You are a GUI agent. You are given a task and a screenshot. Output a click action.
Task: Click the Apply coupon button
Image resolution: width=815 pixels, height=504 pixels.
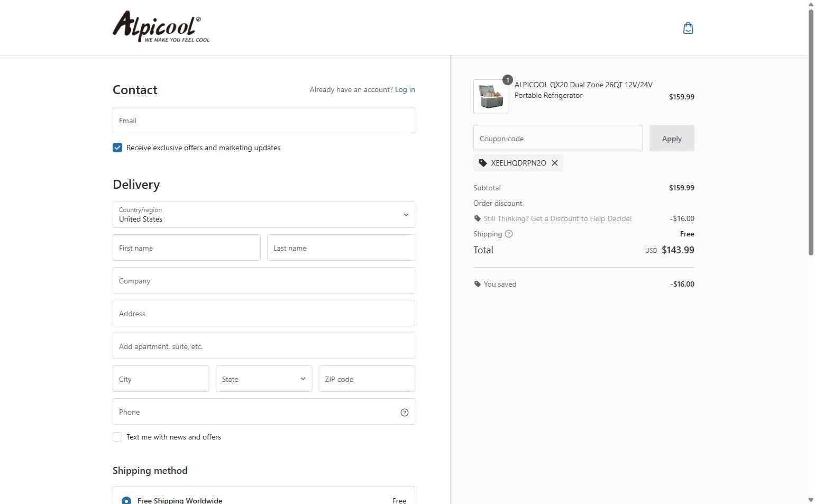(x=672, y=138)
